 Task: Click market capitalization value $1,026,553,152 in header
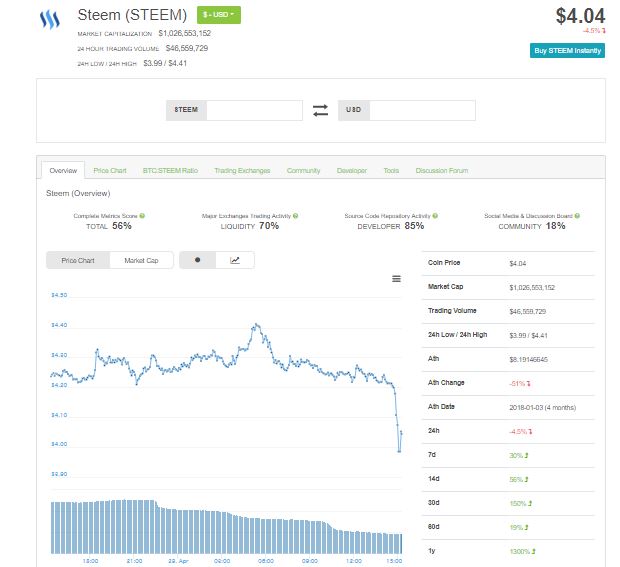coord(185,33)
